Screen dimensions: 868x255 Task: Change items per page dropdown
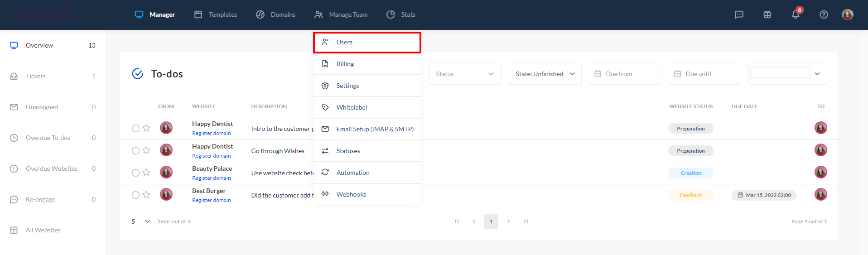[x=140, y=221]
